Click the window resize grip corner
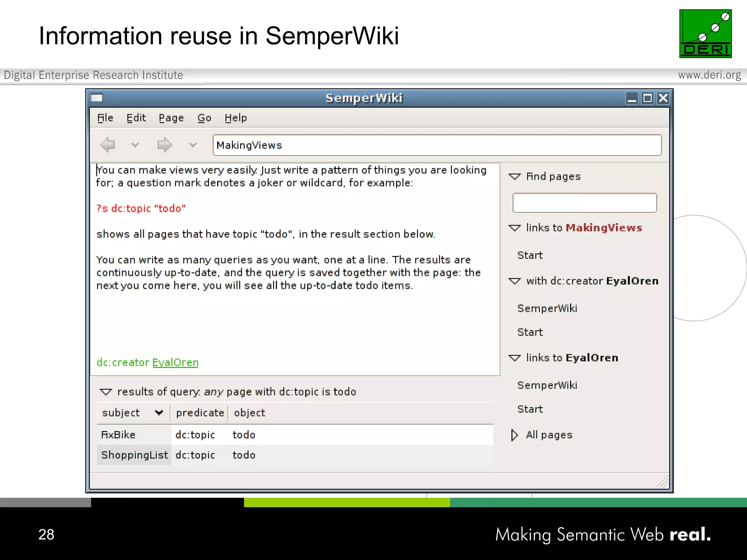Image resolution: width=747 pixels, height=560 pixels. click(x=662, y=482)
